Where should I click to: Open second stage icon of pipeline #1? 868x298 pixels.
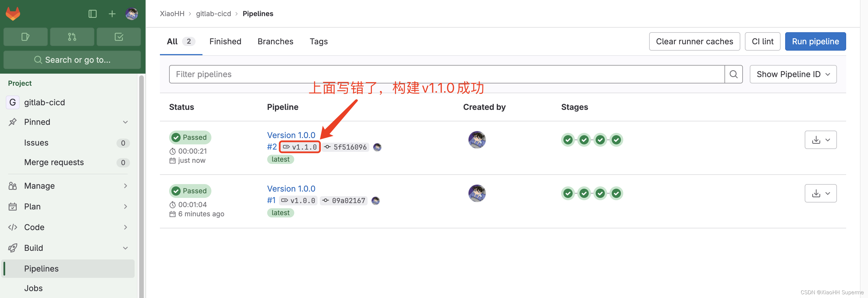584,193
